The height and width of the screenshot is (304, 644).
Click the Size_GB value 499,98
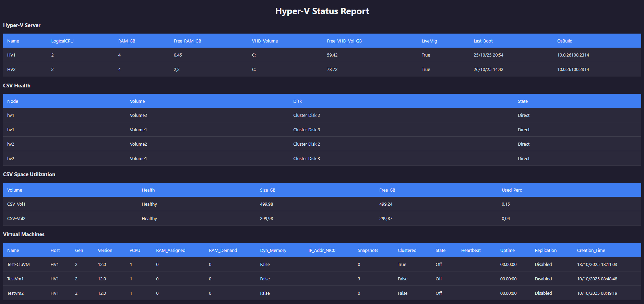tap(266, 204)
